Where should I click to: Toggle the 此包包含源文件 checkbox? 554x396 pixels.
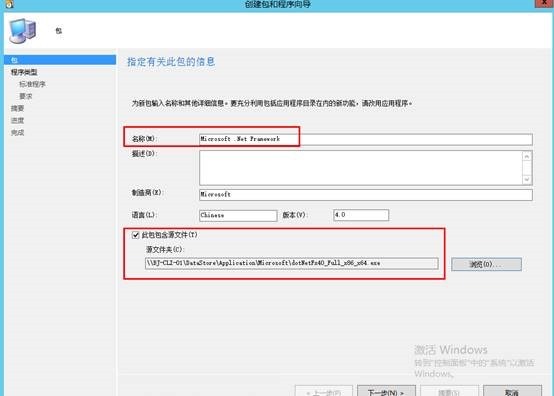click(136, 235)
